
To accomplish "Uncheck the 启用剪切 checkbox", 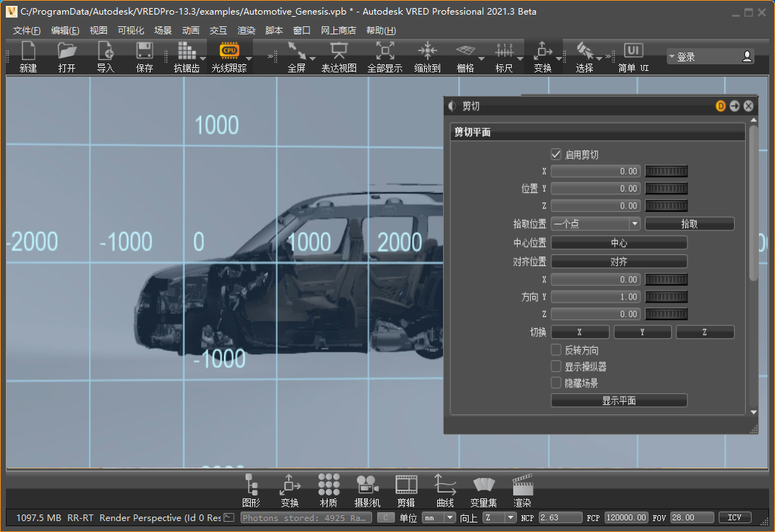I will tap(556, 155).
